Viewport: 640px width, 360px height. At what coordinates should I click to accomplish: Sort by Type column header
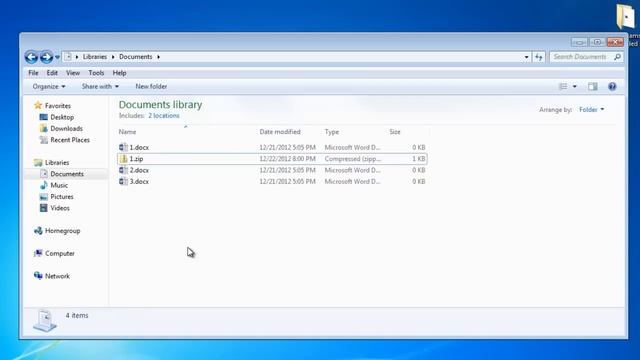[331, 132]
